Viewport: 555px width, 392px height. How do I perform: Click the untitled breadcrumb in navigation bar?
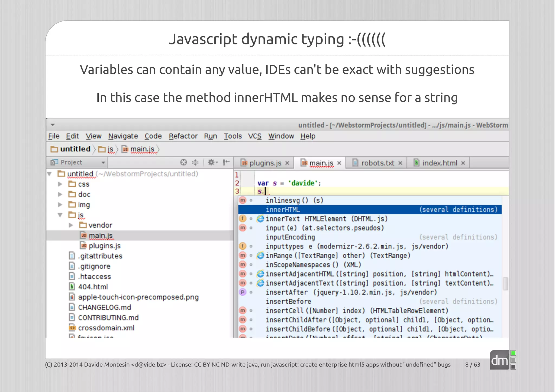70,149
